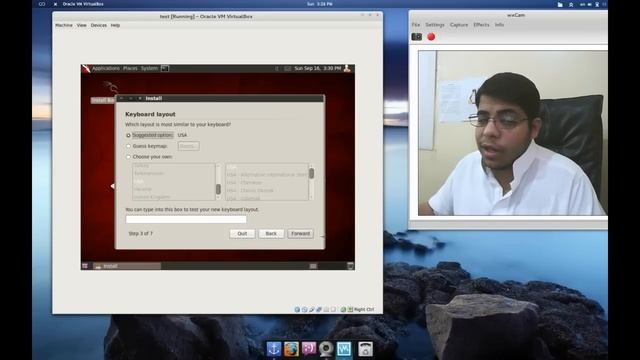Image resolution: width=640 pixels, height=360 pixels.
Task: Open VirtualBox Devices menu
Action: [x=99, y=25]
